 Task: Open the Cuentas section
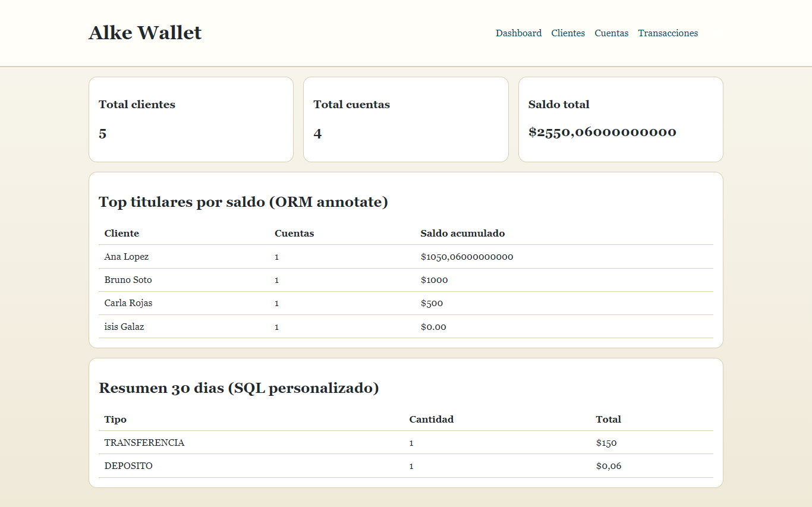click(x=611, y=33)
